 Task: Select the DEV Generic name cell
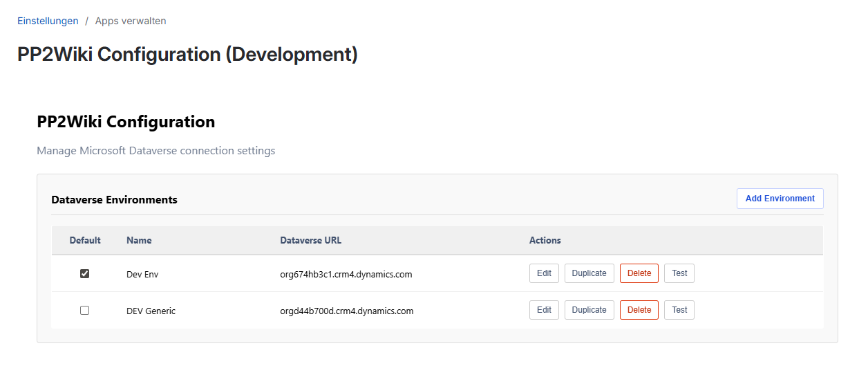coord(151,311)
